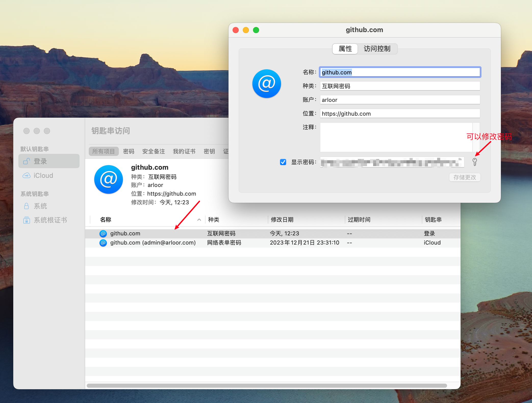Click the 网络表单密码 cell
The width and height of the screenshot is (532, 403).
tap(224, 243)
